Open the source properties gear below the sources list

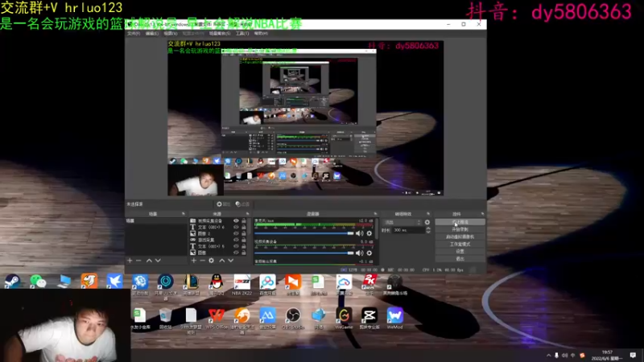click(211, 260)
